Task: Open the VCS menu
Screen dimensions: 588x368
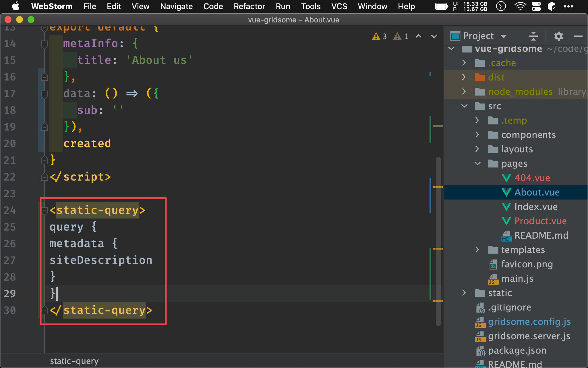Action: pos(339,6)
